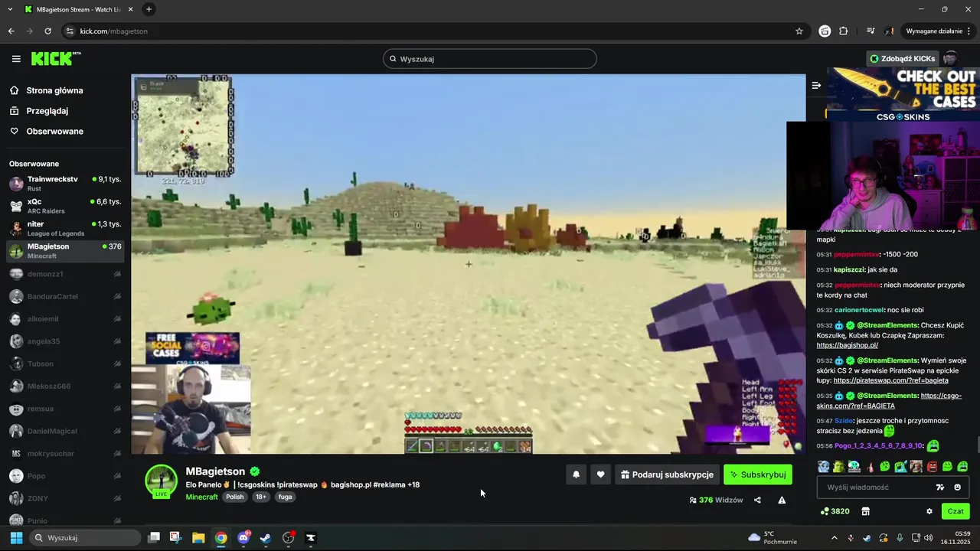Open Przeglądaj in the sidebar
Viewport: 980px width, 551px height.
[65, 111]
